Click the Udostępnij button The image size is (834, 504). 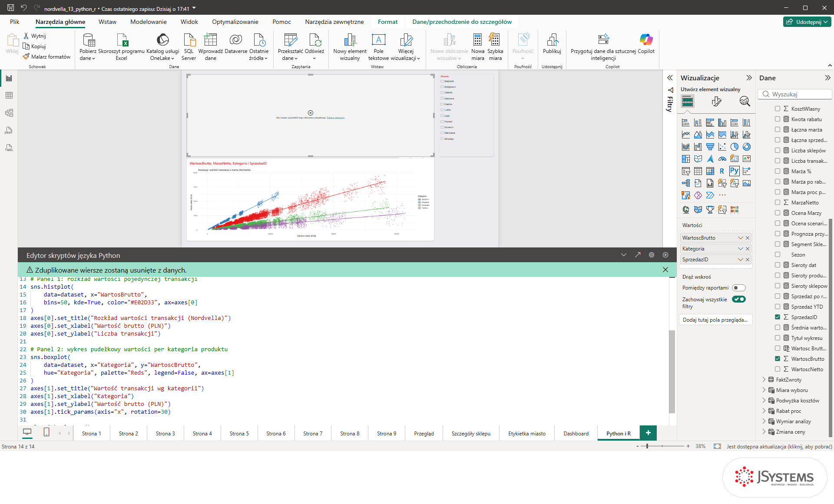click(x=807, y=22)
